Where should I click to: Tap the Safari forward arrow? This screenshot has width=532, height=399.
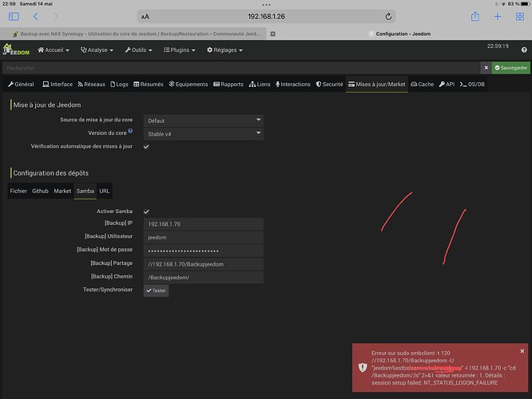click(55, 16)
